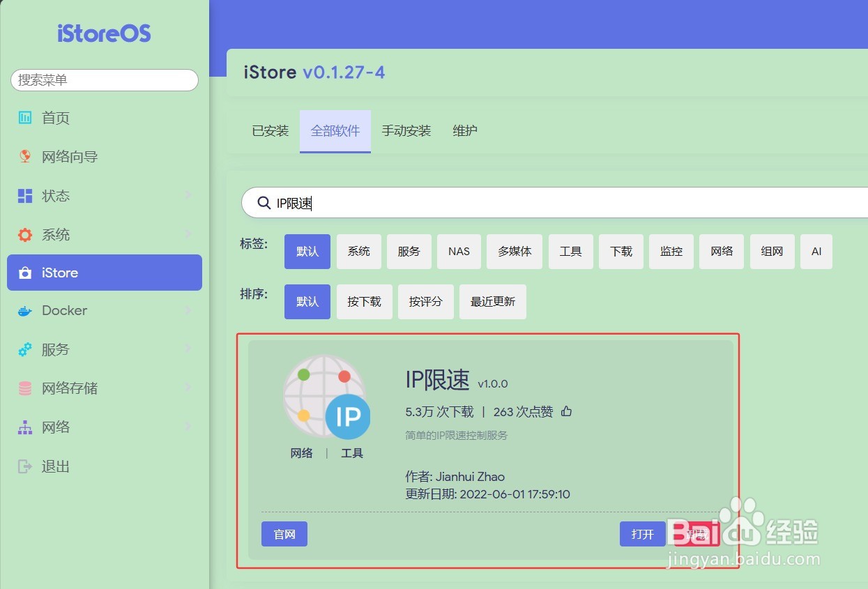Switch sorting to 按下载
Image resolution: width=868 pixels, height=589 pixels.
click(x=364, y=301)
